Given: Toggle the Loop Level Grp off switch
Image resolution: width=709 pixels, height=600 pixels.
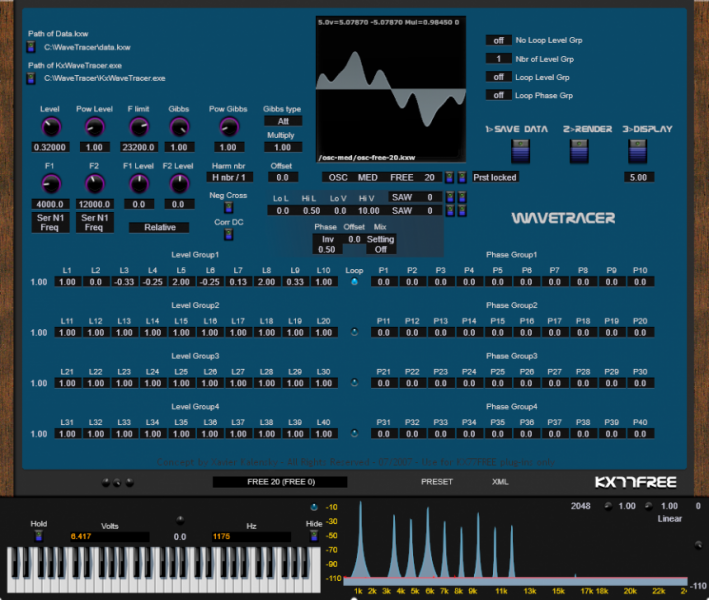Looking at the screenshot, I should 499,77.
